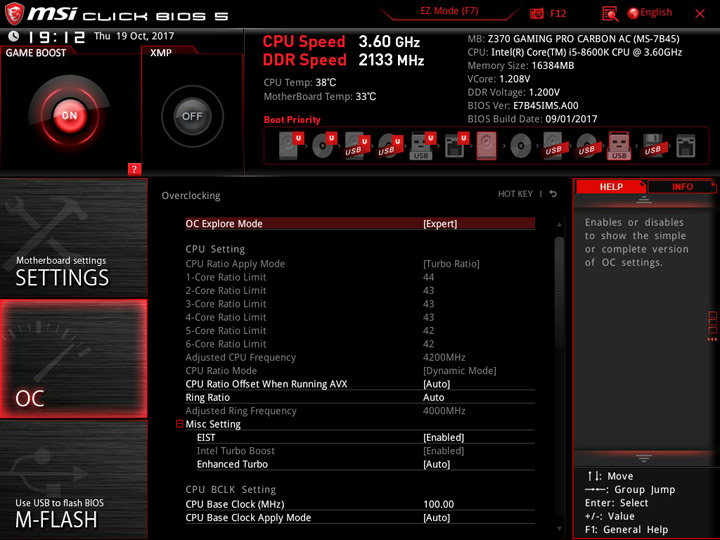Click scrollbar down arrow in settings list
The image size is (720, 540).
click(559, 529)
